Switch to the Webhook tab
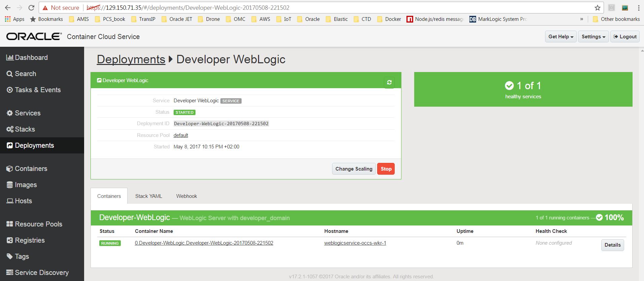The height and width of the screenshot is (281, 644). (186, 196)
